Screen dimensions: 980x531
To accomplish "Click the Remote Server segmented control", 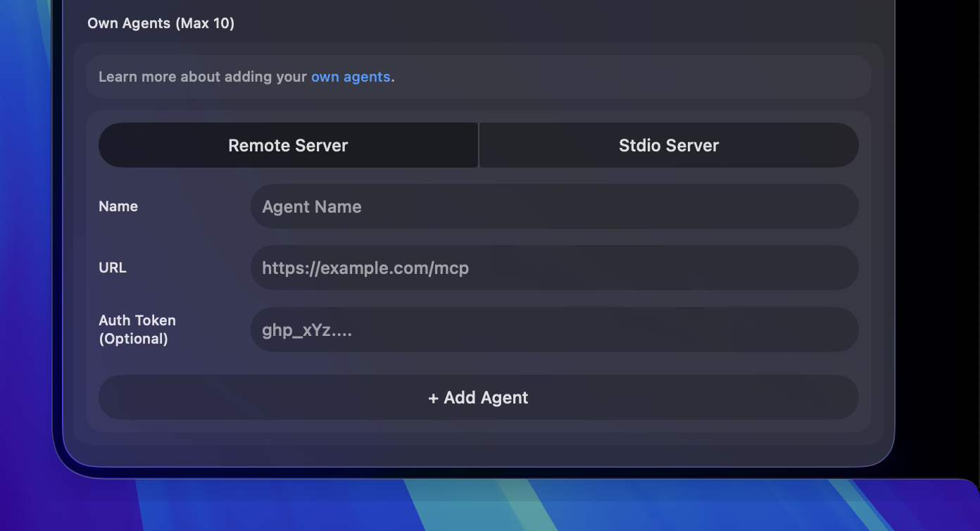I will tap(288, 145).
